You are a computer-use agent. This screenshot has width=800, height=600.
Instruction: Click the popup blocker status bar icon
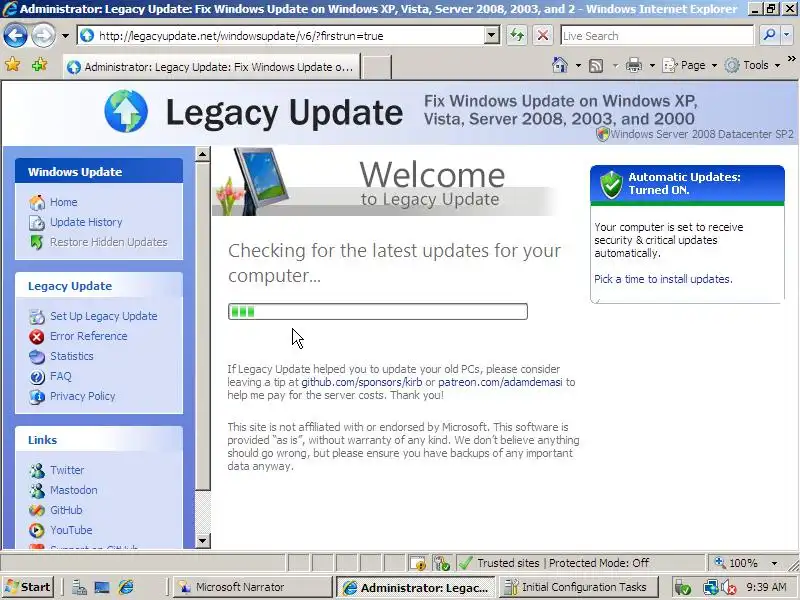tap(418, 563)
